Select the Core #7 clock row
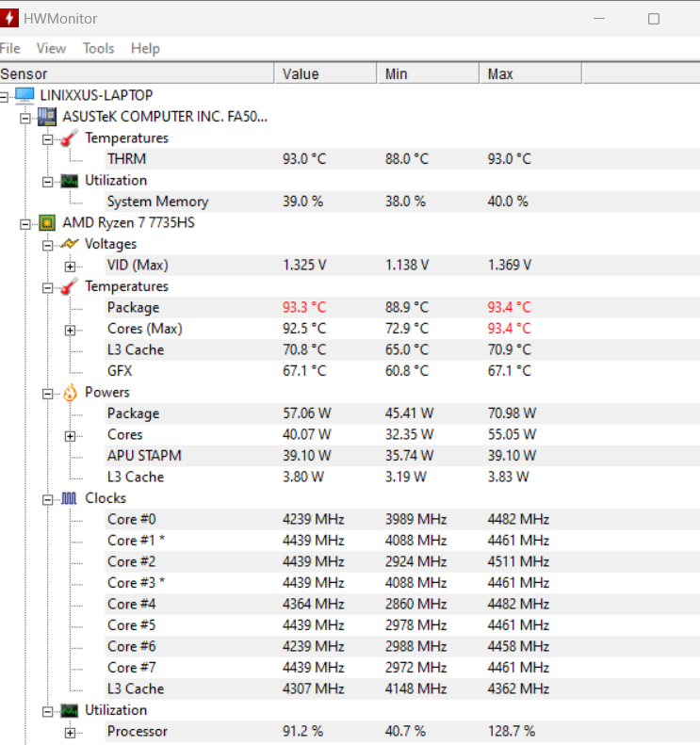 [402, 668]
